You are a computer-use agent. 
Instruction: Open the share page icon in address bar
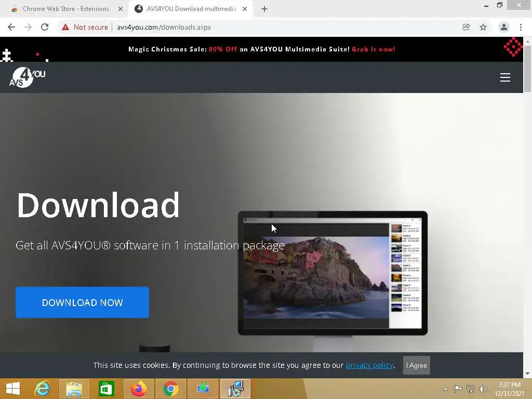click(x=466, y=27)
